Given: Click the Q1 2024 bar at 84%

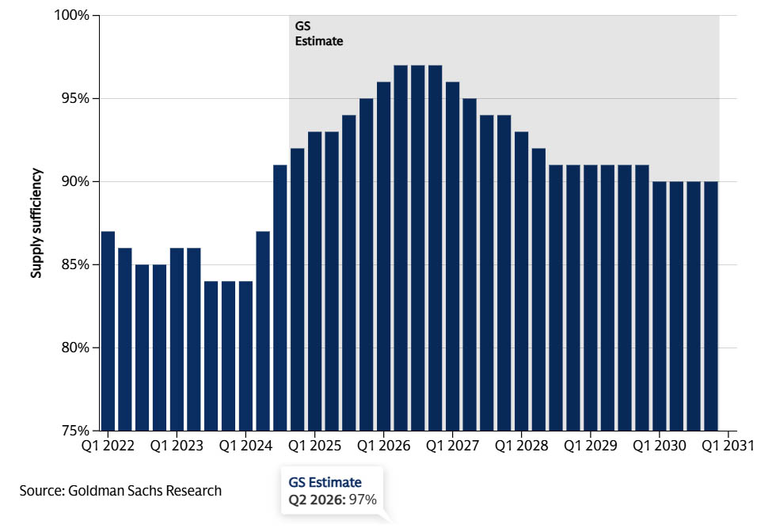Looking at the screenshot, I should click(x=245, y=355).
